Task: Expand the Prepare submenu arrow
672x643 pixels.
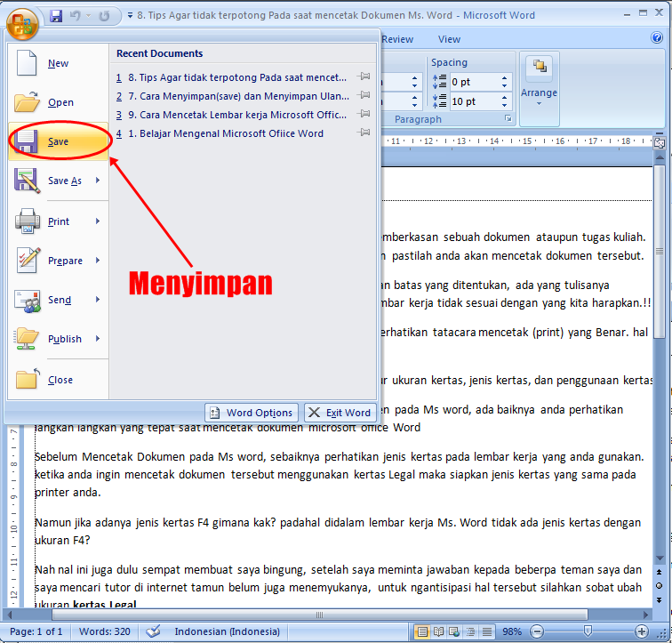Action: click(98, 261)
